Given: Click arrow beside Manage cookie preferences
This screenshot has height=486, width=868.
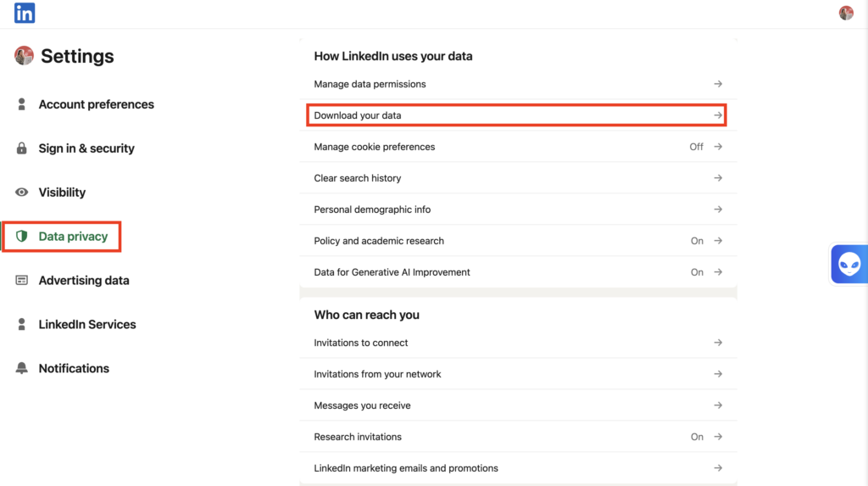Looking at the screenshot, I should [718, 147].
